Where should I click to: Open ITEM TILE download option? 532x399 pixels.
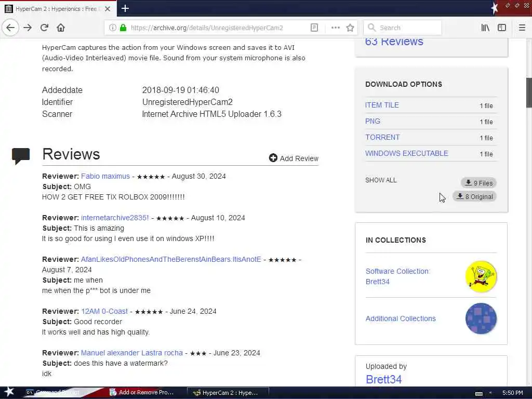(382, 105)
